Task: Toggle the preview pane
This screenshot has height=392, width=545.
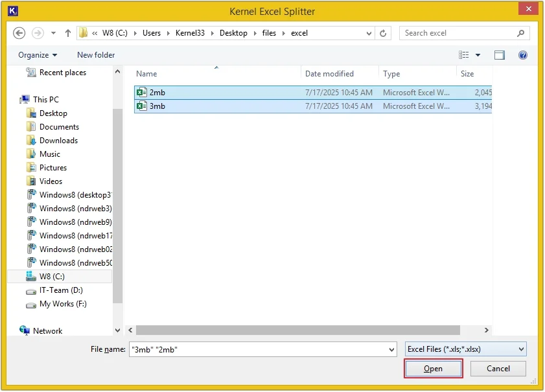Action: tap(500, 55)
